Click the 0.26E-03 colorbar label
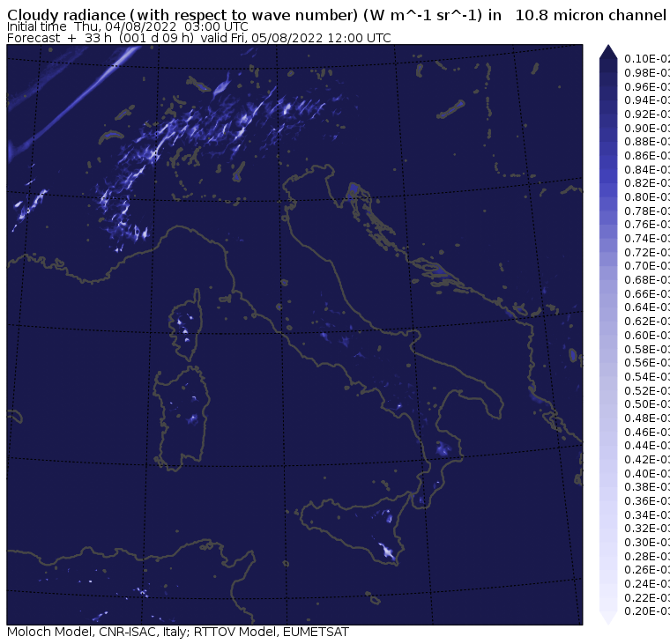 tap(646, 570)
